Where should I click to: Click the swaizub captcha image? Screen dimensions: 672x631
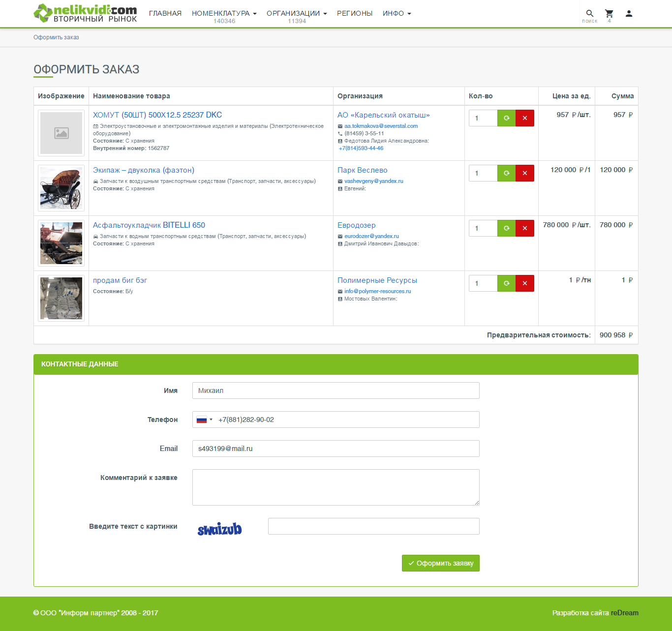point(220,529)
